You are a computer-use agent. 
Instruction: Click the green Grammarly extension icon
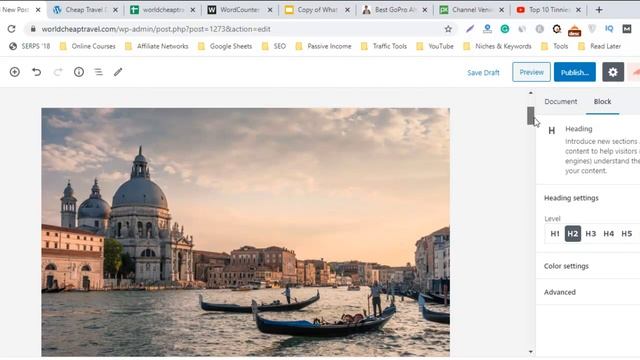[x=505, y=29]
